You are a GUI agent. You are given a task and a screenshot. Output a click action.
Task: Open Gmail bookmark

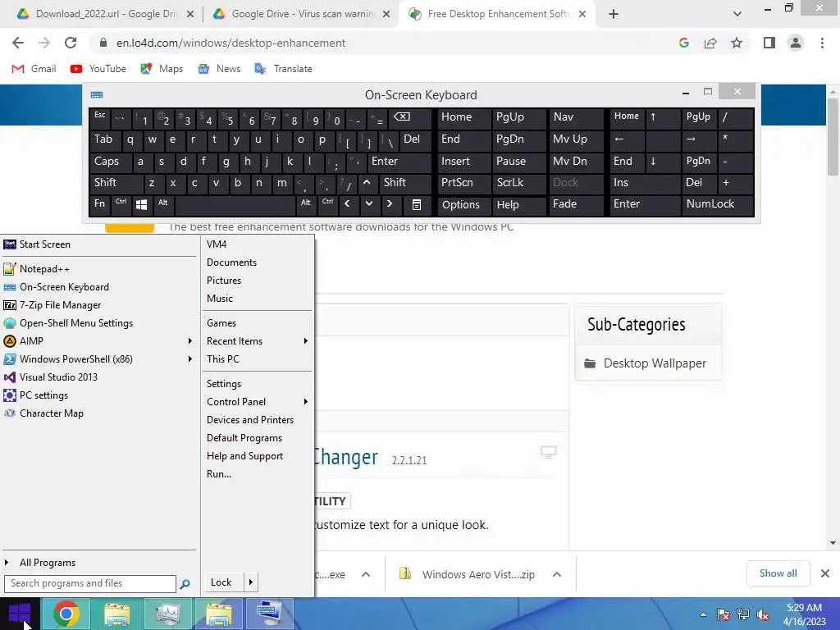(34, 69)
